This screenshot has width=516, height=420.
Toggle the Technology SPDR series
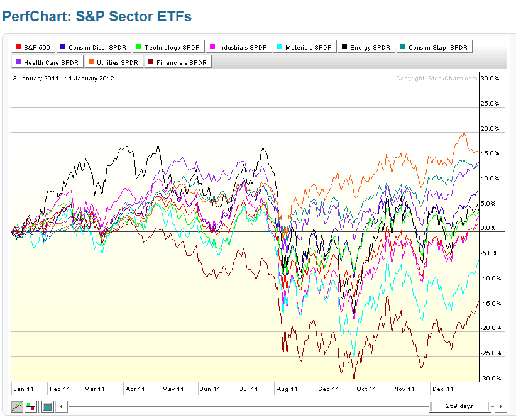pyautogui.click(x=167, y=47)
